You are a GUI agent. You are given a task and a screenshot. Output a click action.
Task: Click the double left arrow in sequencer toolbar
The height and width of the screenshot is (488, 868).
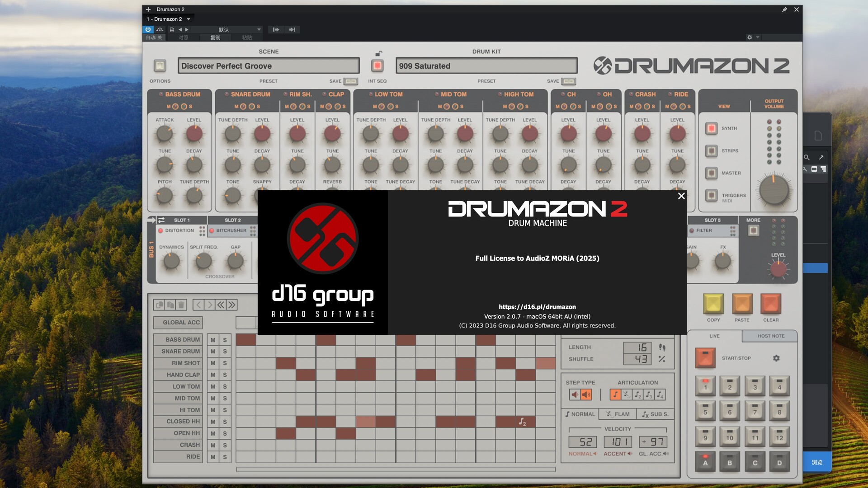(221, 305)
